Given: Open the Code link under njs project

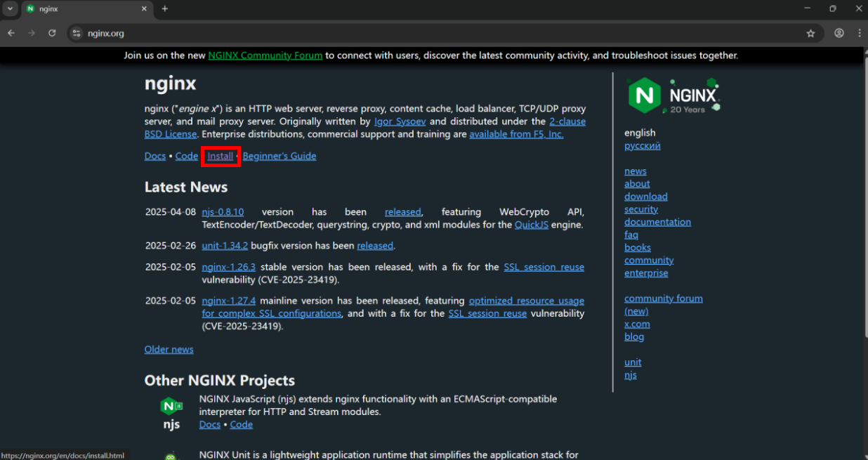Looking at the screenshot, I should [x=242, y=424].
